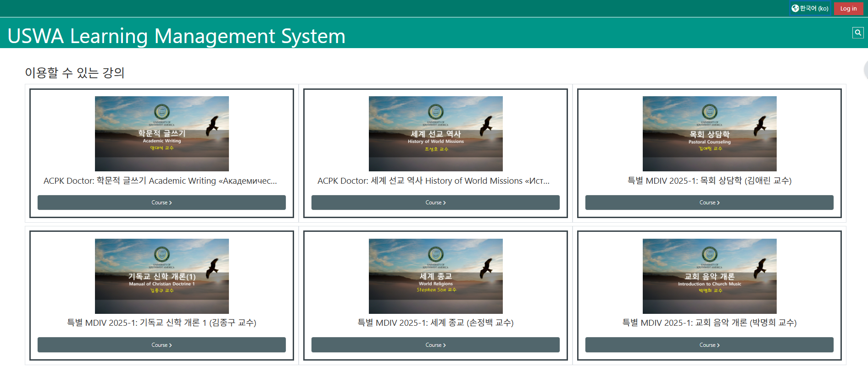The height and width of the screenshot is (367, 868).
Task: Open the 특별 MDIV 세계 종교 (손정백 교수) link
Action: tap(435, 323)
